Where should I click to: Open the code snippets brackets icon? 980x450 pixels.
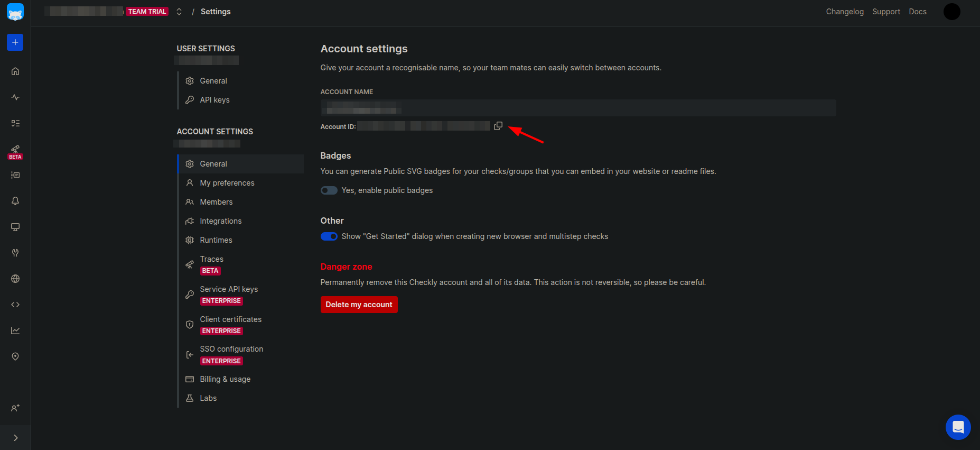[15, 305]
